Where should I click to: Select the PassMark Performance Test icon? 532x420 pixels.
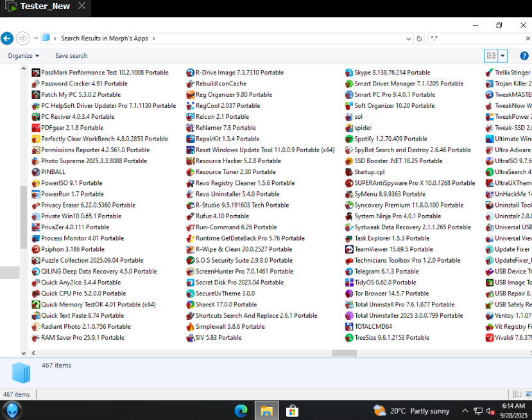coord(36,73)
